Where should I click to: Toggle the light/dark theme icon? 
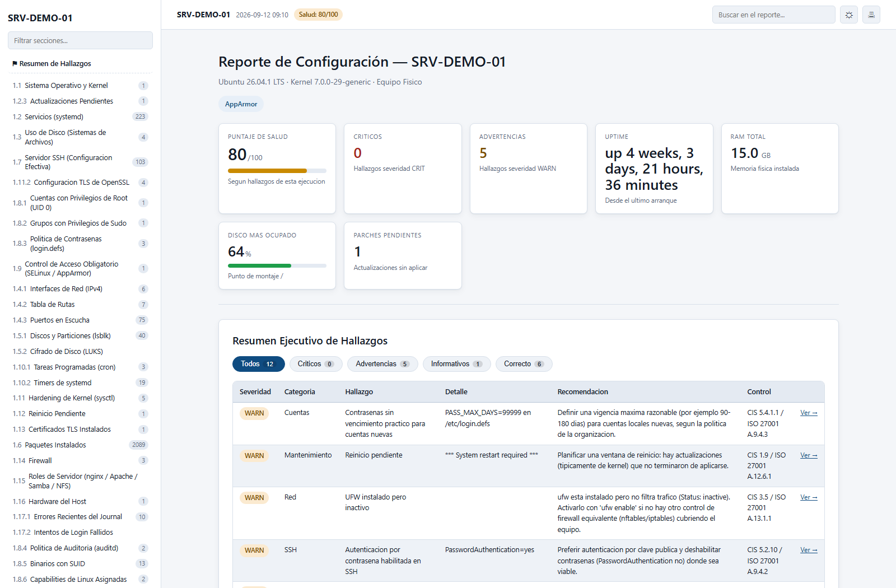pyautogui.click(x=849, y=15)
